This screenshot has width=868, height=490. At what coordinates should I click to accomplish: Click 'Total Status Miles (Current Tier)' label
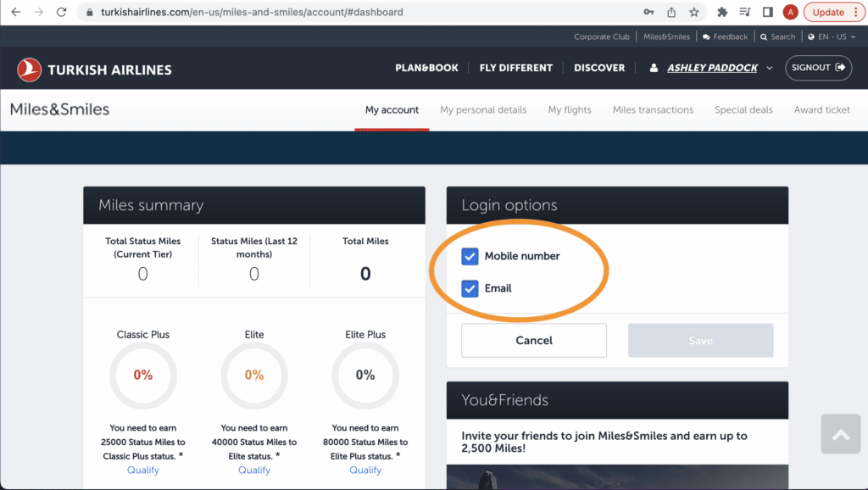[142, 248]
